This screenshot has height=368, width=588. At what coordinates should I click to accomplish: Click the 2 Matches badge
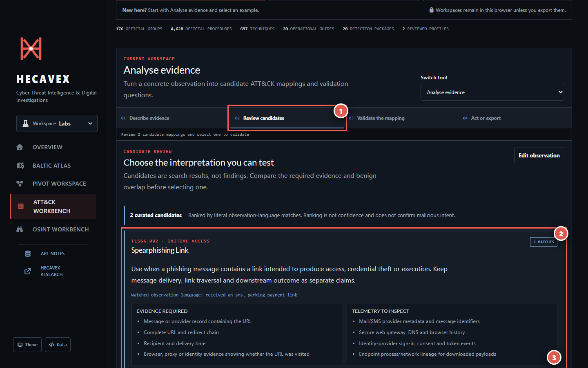tap(543, 242)
